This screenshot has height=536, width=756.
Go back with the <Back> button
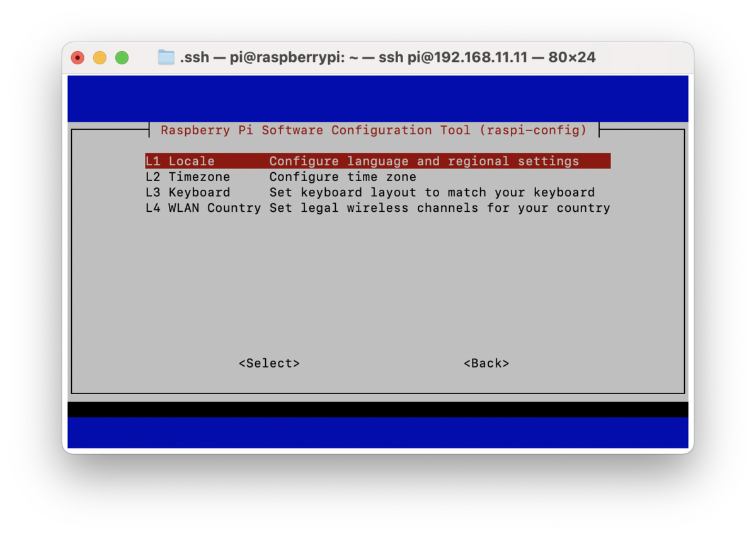pos(486,363)
